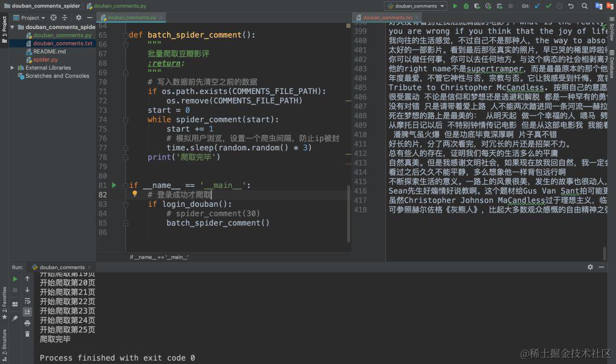
Task: Click the Concurrency Diagram run icon
Action: (x=499, y=6)
